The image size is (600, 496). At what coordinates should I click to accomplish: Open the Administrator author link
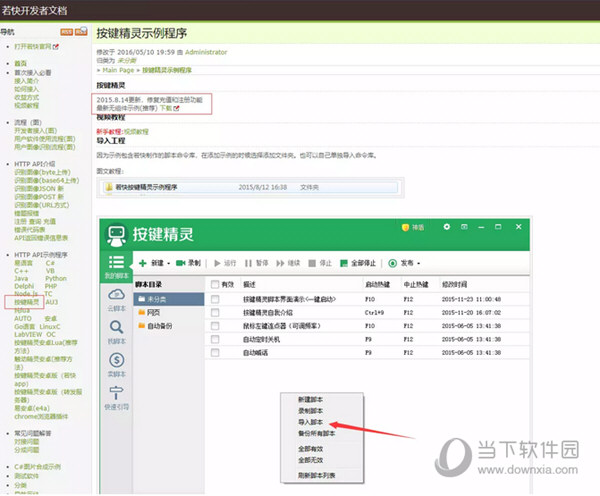206,52
